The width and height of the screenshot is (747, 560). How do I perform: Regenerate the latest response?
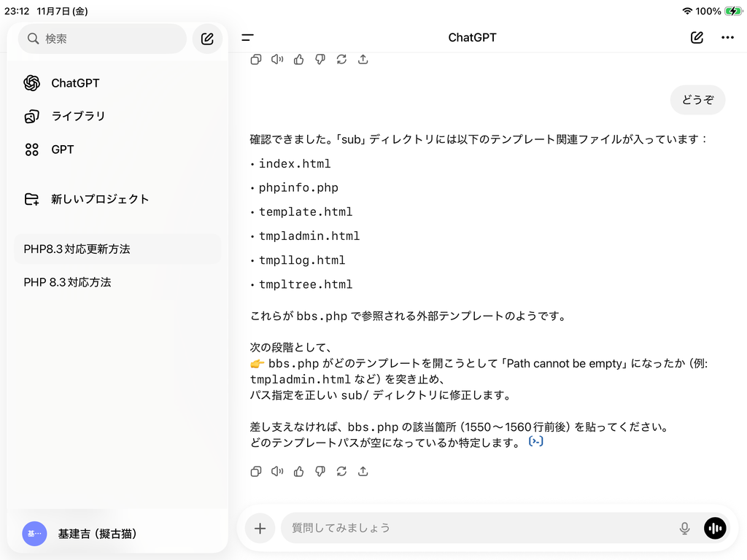coord(341,472)
